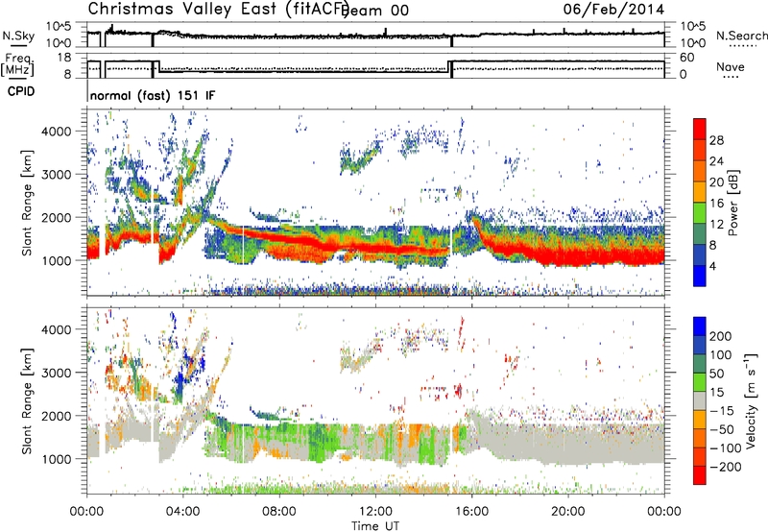The height and width of the screenshot is (532, 768).
Task: Click the '10^5' tick beside N.Sky label
Action: pos(59,27)
